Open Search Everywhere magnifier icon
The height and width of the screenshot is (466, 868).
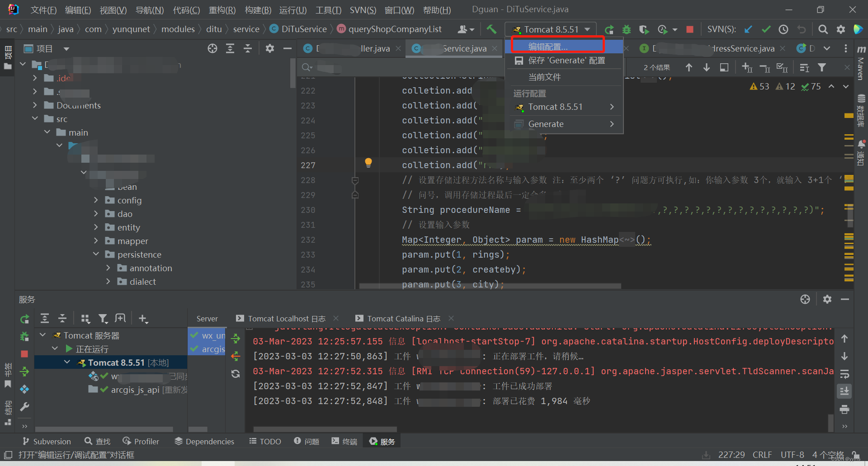point(823,29)
